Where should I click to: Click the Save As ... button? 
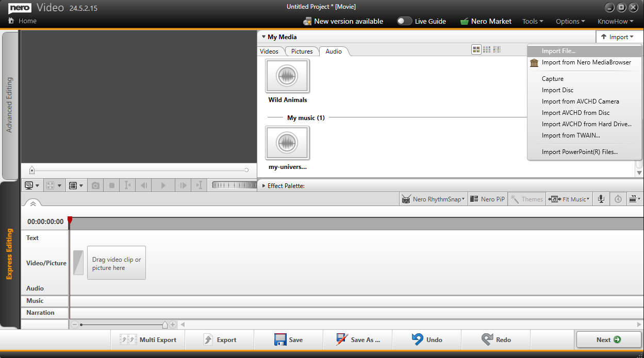[358, 340]
